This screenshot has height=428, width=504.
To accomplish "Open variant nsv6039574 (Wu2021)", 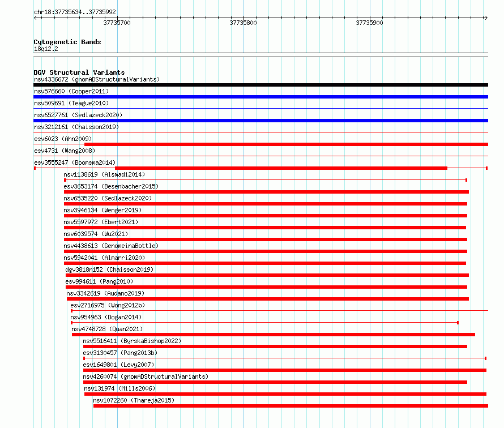I will (x=96, y=234).
